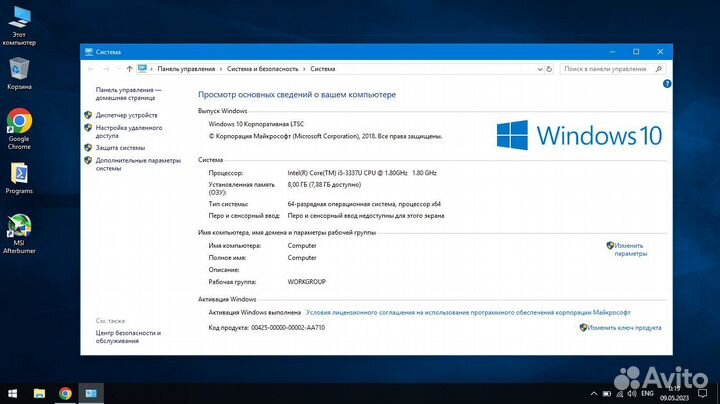Open Этот компьютер desktop icon
Image resolution: width=720 pixels, height=404 pixels.
pos(19,25)
